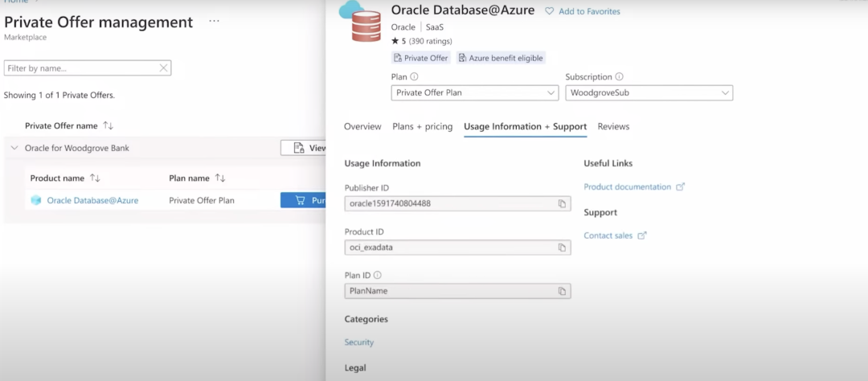This screenshot has width=868, height=381.
Task: Open Oracle Database@Azure product link
Action: click(92, 200)
